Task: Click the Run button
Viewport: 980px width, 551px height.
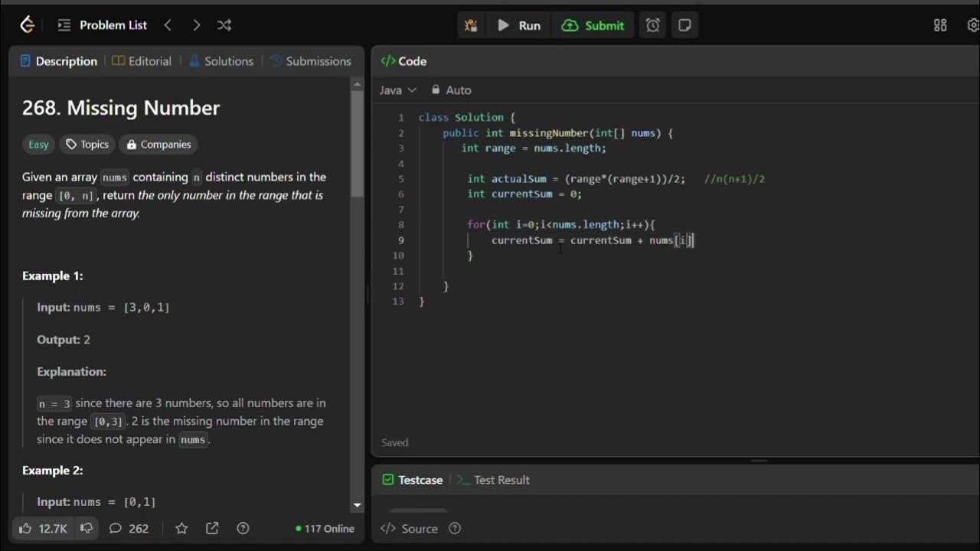Action: click(x=519, y=25)
